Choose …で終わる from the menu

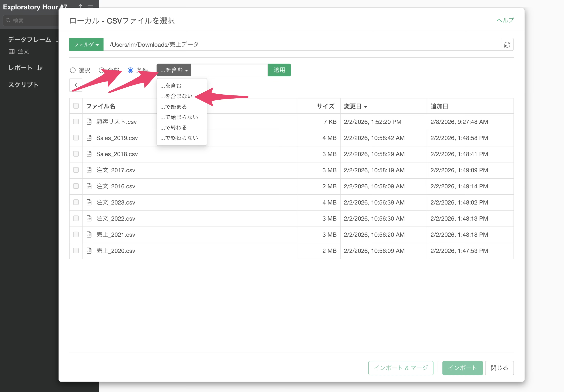174,128
